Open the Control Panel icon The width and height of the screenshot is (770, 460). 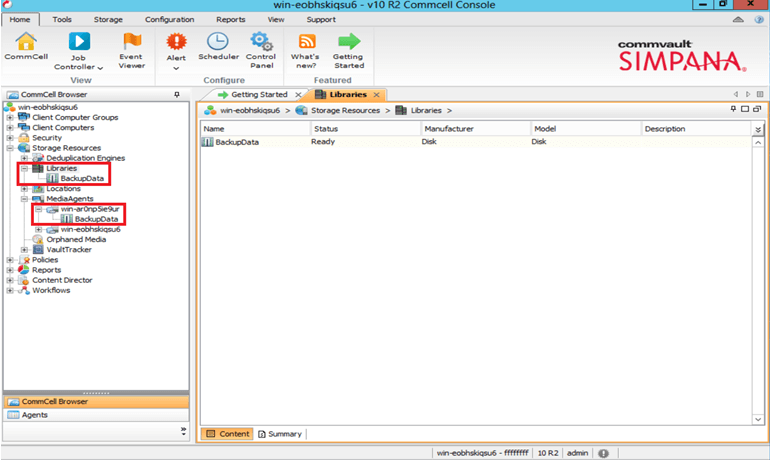pos(261,42)
